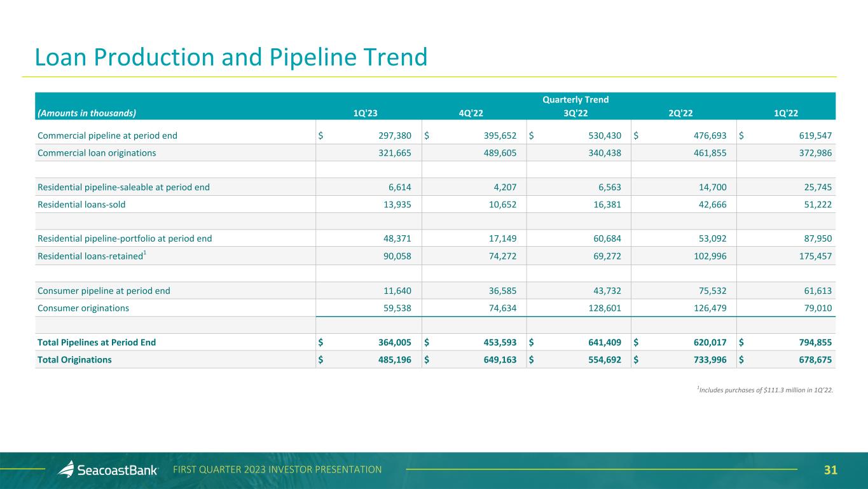Screen dimensions: 868x489
Task: Select the Commercial pipeline at period end row label
Action: tap(107, 135)
